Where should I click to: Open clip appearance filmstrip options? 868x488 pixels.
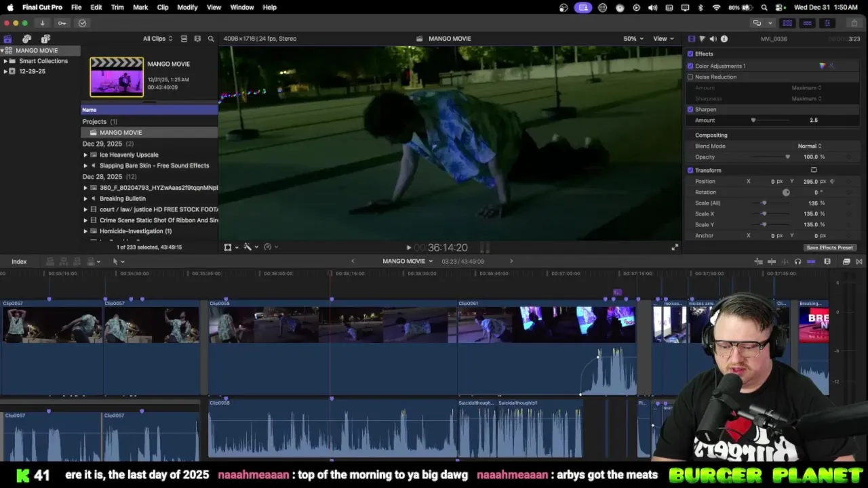(x=827, y=262)
